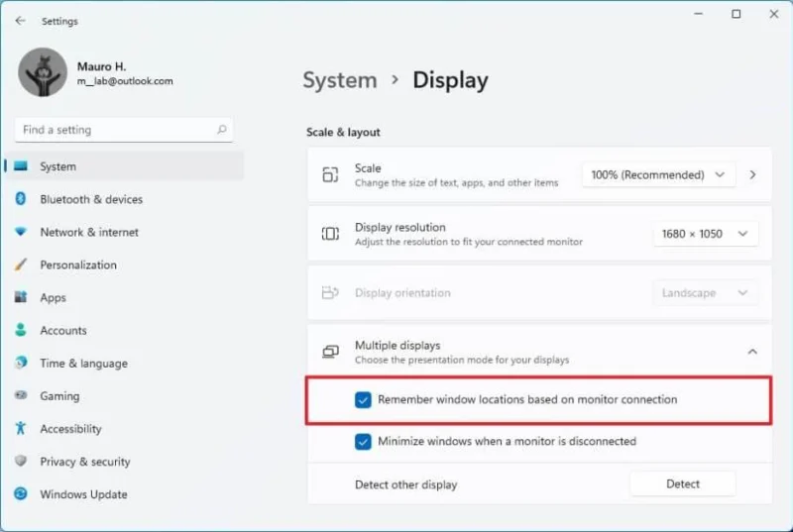Screen dimensions: 793x532
Task: Click the Windows Update sync icon
Action: point(21,493)
